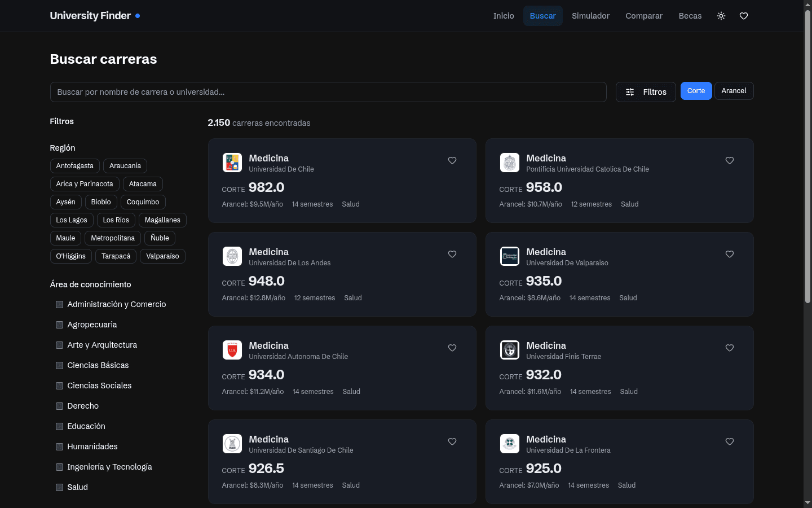Screen dimensions: 812x508
Task: Click the Pontificia Universidad Catolica logo
Action: click(510, 163)
